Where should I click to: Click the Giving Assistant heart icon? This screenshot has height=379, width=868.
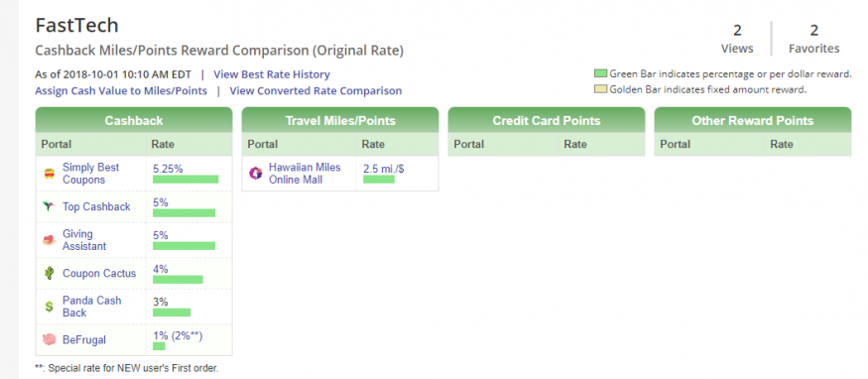point(50,240)
